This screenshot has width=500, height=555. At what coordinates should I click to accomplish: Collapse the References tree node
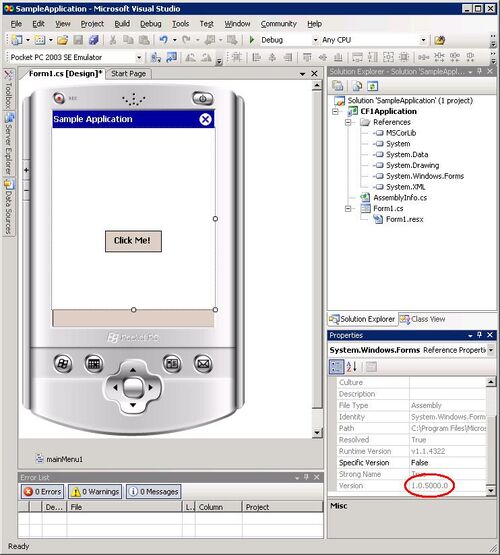(349, 122)
